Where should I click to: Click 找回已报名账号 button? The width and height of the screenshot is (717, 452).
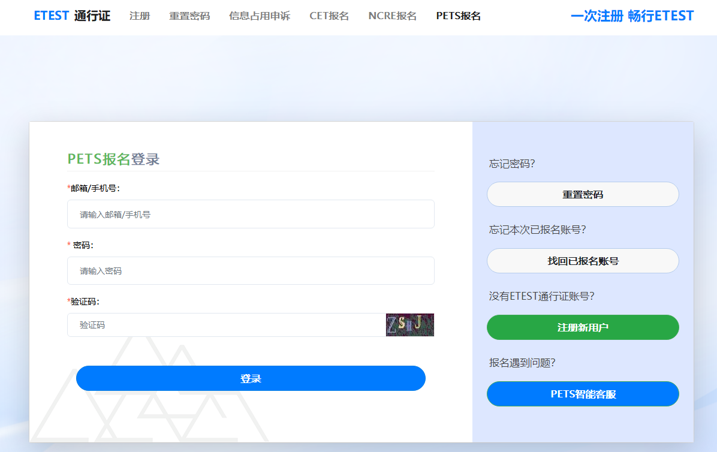(x=582, y=261)
